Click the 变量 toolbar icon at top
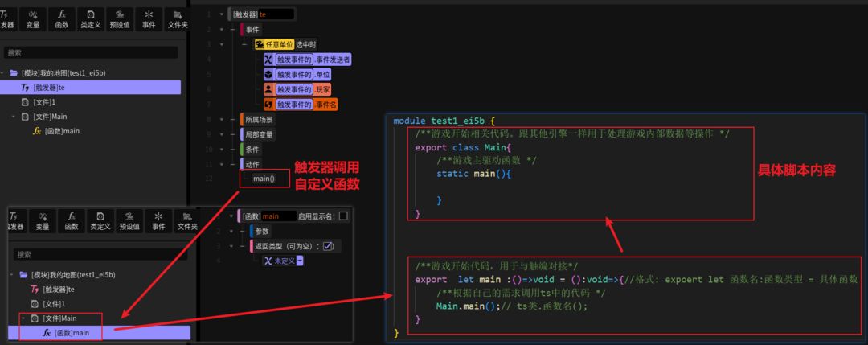 [x=33, y=19]
